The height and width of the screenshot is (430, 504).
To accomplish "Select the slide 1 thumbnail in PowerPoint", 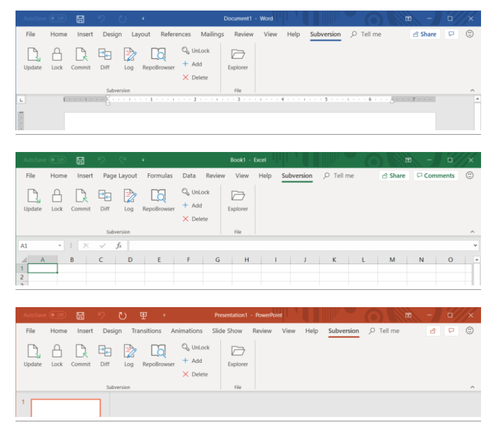I will click(66, 408).
